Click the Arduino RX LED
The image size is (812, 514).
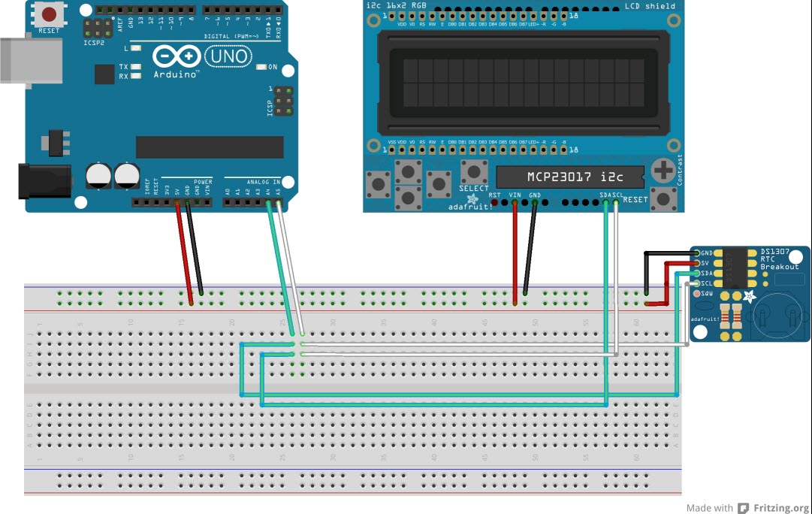136,76
